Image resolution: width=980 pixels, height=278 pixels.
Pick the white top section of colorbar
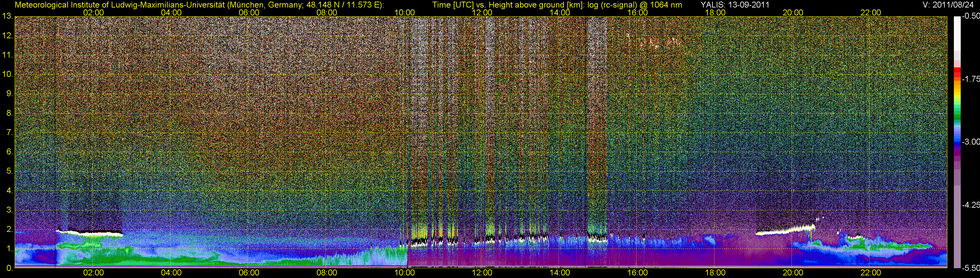957,34
